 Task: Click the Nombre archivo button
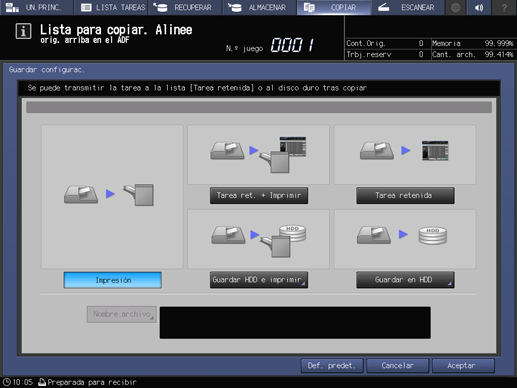click(x=122, y=314)
